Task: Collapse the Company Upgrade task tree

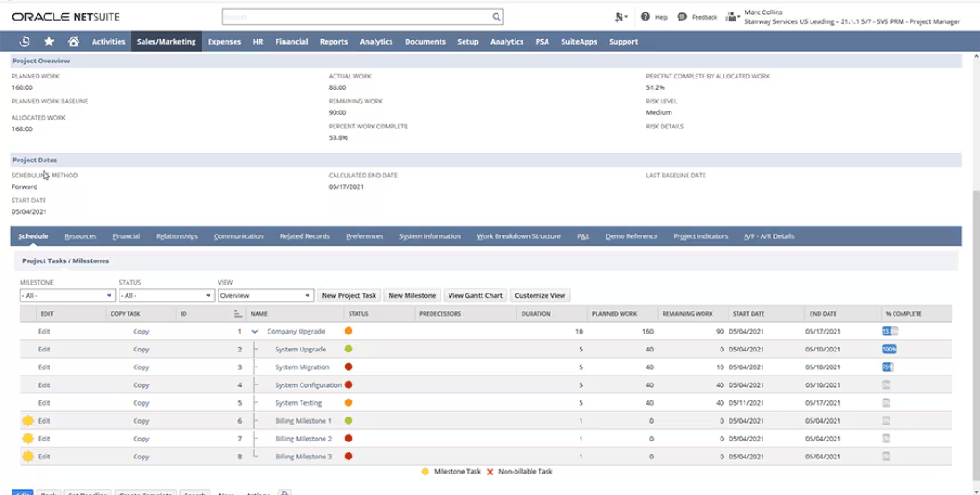Action: pos(255,331)
